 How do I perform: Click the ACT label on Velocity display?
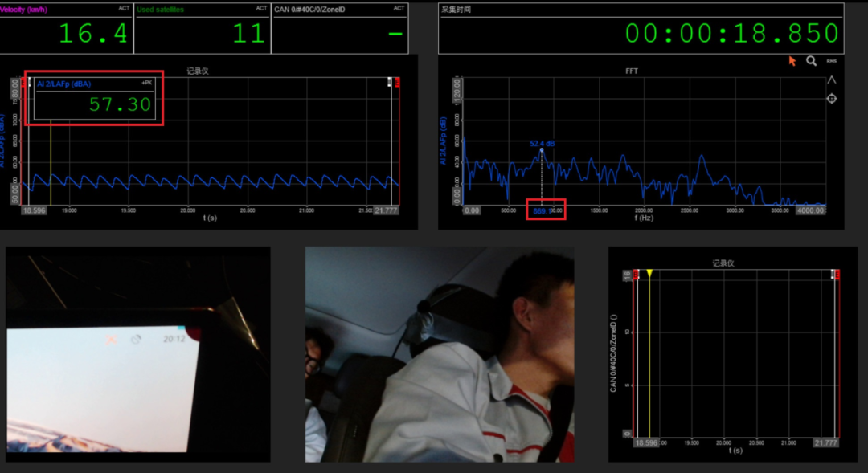[x=124, y=8]
